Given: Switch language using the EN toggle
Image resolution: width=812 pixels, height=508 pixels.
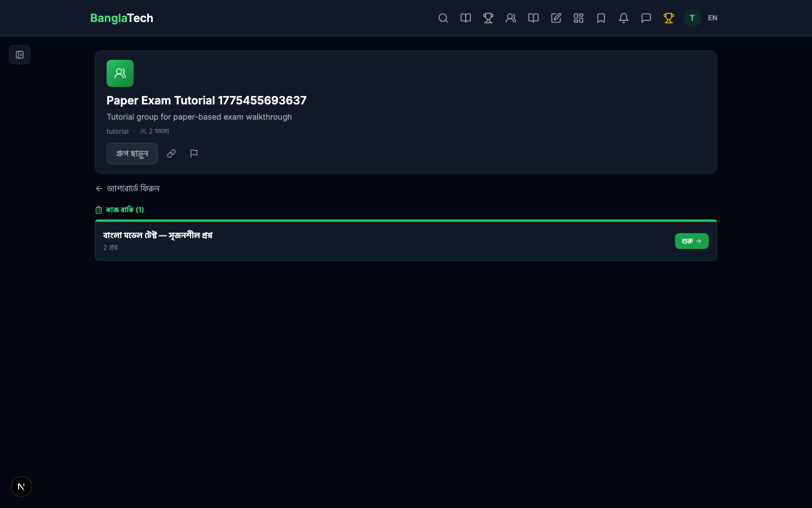Looking at the screenshot, I should [713, 18].
